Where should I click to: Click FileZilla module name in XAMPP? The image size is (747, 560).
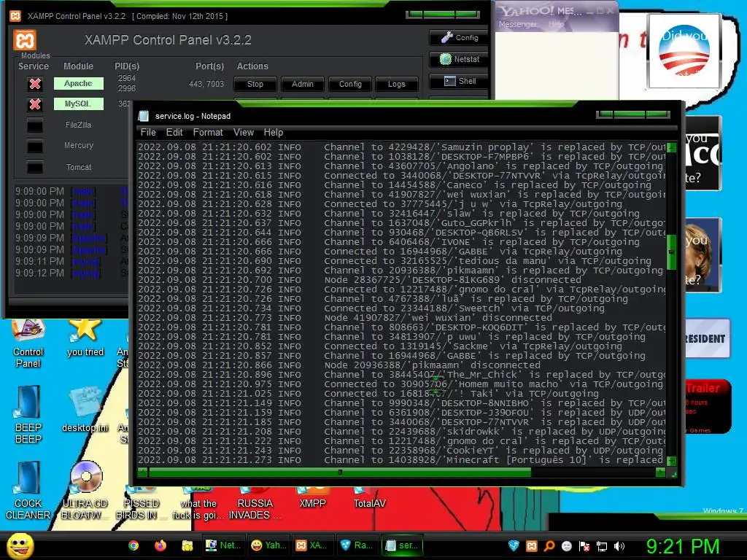pos(78,125)
